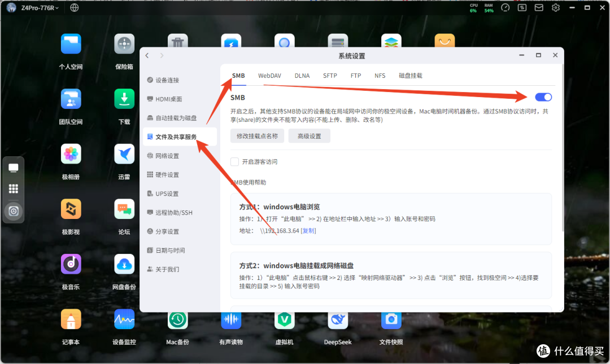Open the 保险箱 safe app
The height and width of the screenshot is (364, 610).
coord(124,43)
